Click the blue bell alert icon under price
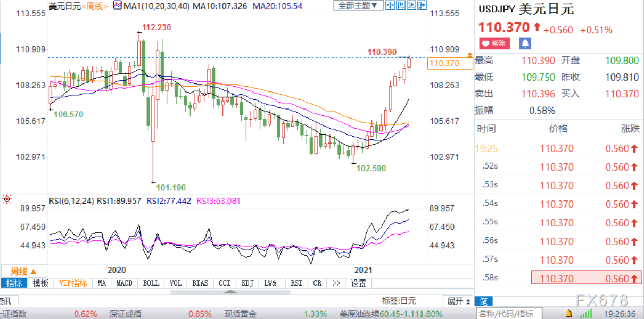Screen dimensions: 644x319 tap(525, 44)
